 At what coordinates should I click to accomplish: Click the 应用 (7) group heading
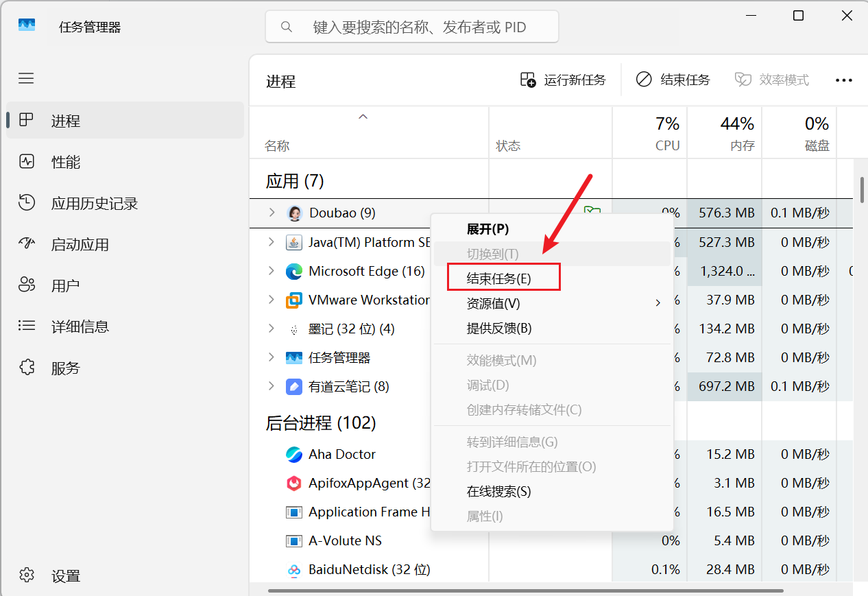click(x=295, y=181)
